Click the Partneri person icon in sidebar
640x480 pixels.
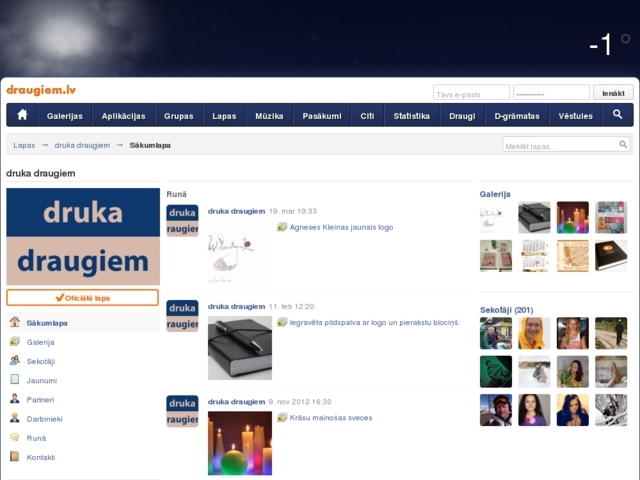coord(15,399)
